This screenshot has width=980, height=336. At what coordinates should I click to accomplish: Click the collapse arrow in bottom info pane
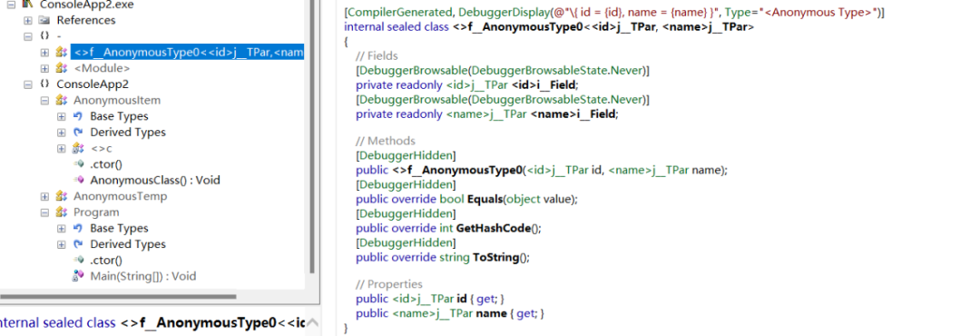[313, 323]
